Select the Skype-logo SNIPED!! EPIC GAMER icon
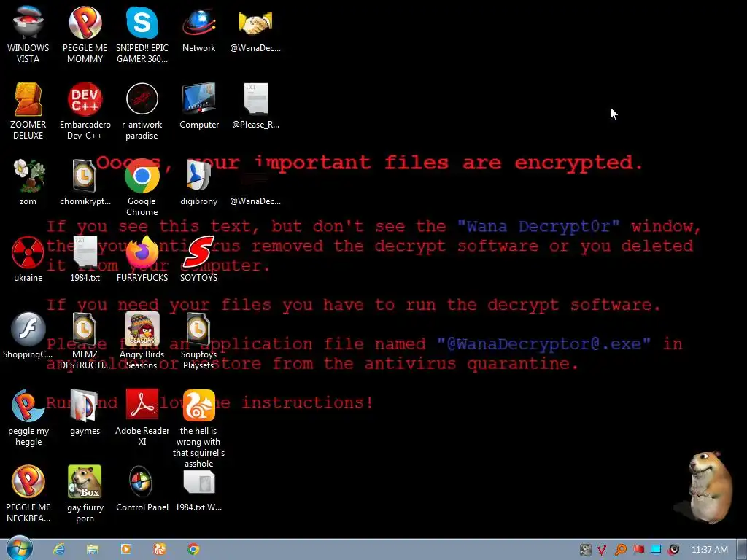Viewport: 747px width, 560px height. tap(142, 34)
